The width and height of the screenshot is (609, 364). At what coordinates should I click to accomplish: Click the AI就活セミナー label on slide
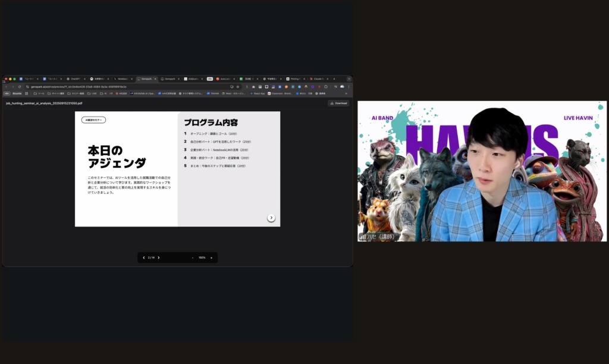(x=93, y=120)
